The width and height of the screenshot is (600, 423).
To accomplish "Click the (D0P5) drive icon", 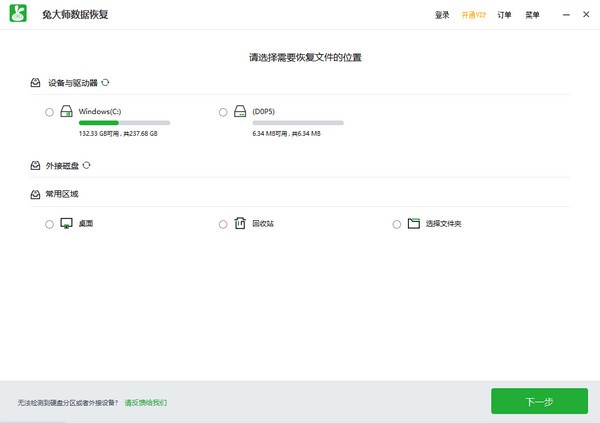I will coord(240,111).
